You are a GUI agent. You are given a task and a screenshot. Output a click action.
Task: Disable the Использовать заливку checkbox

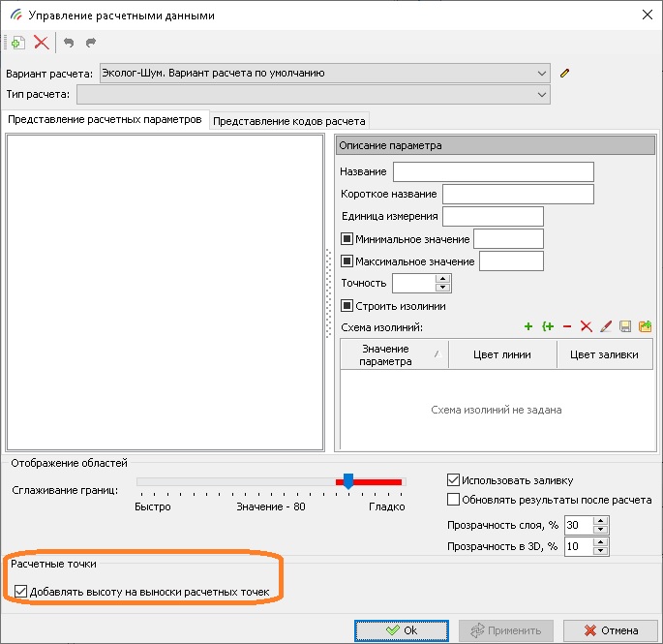[454, 480]
